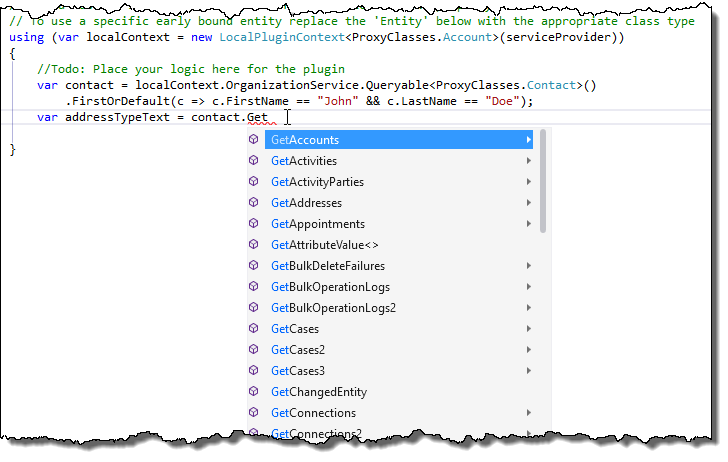Expand the arrow for GetActivities
The image size is (728, 462).
point(528,161)
